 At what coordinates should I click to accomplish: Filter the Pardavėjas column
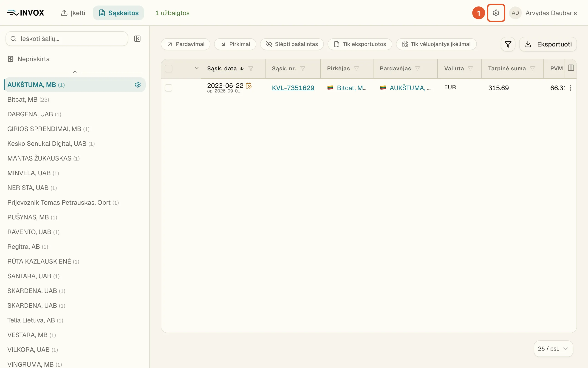point(417,69)
